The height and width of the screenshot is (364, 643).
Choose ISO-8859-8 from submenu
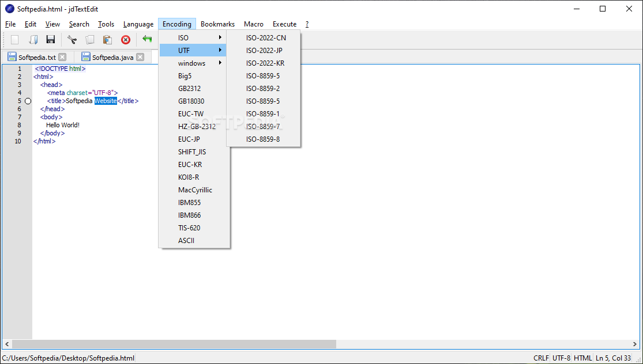(264, 139)
